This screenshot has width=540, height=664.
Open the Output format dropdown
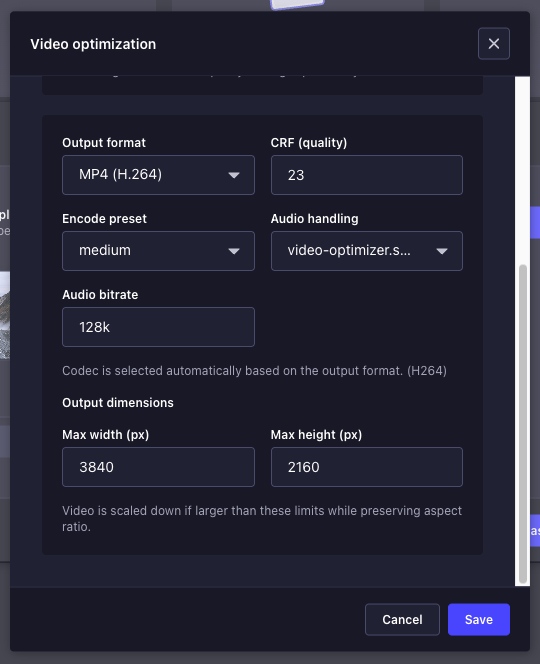pos(158,175)
